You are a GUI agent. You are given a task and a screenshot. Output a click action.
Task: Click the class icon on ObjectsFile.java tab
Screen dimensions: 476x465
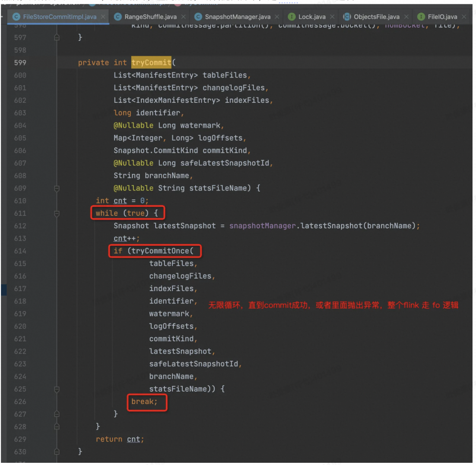pos(347,17)
